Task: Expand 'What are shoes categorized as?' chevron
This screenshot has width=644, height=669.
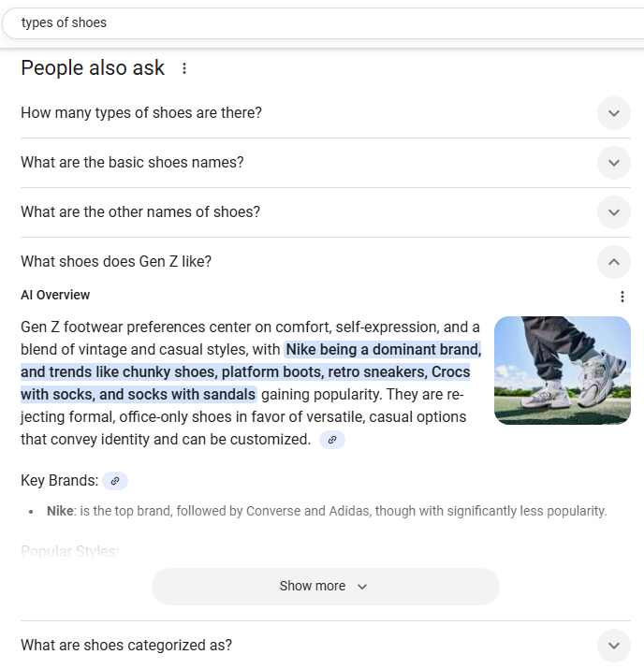Action: 613,646
